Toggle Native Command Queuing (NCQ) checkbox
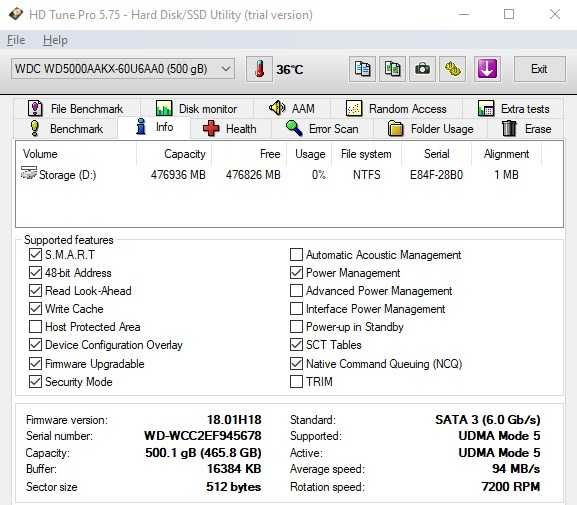 296,364
